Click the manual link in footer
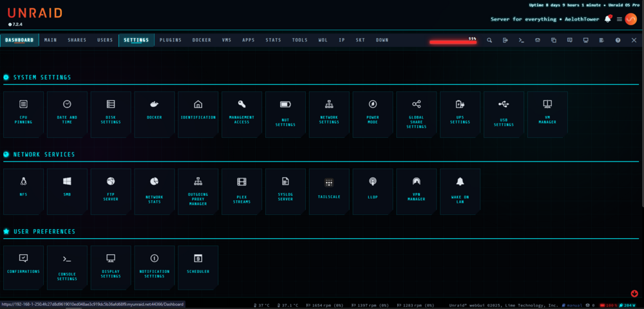Viewport: 644px width, 309px height. (573, 305)
